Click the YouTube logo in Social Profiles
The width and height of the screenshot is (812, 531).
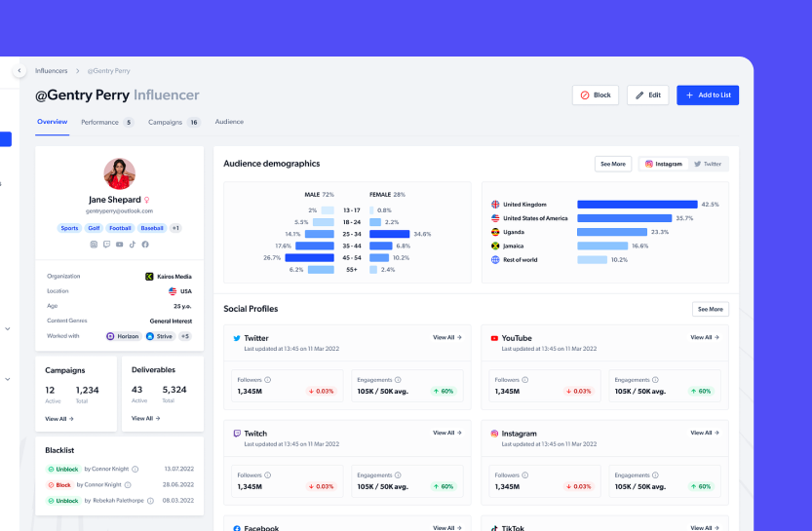[494, 338]
